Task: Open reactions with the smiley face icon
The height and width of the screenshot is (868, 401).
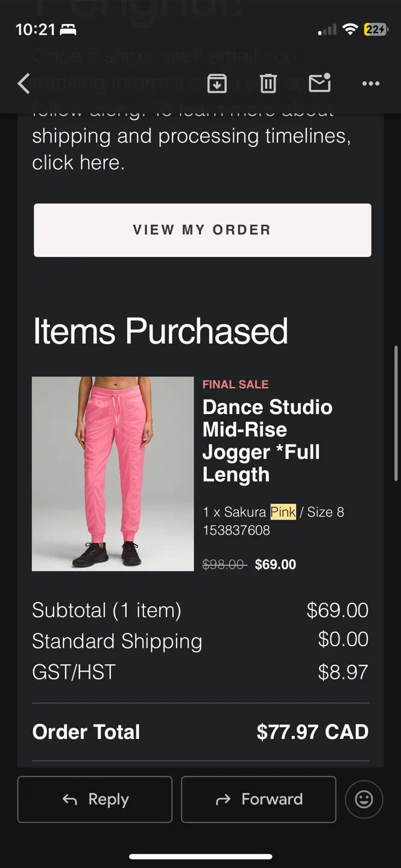Action: [364, 799]
